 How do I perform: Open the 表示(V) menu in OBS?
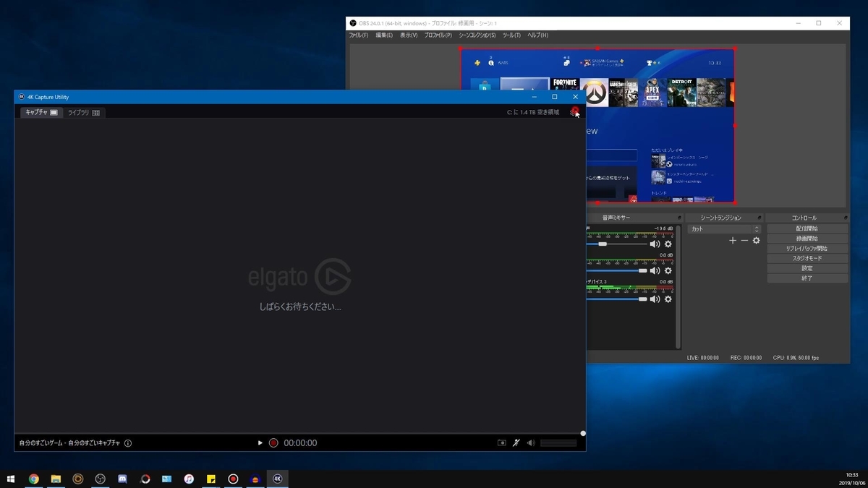(409, 35)
